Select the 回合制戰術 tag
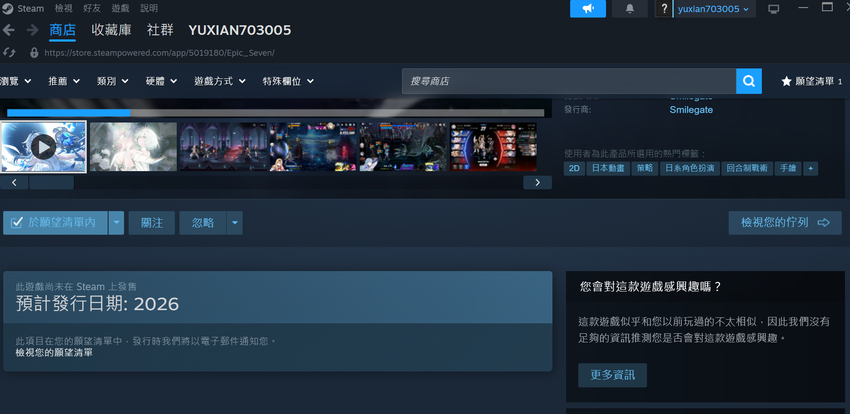The image size is (850, 414). click(747, 169)
